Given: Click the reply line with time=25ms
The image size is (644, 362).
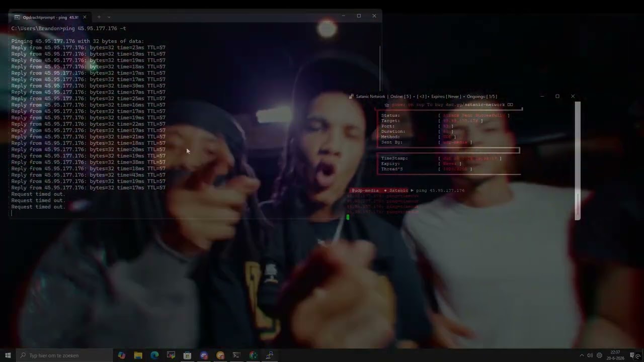Looking at the screenshot, I should tap(88, 99).
